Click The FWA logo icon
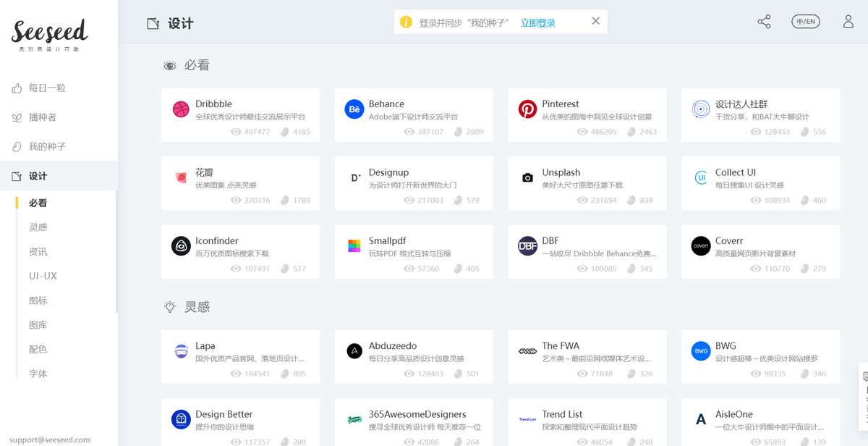Viewport: 868px width, 446px height. (x=527, y=351)
